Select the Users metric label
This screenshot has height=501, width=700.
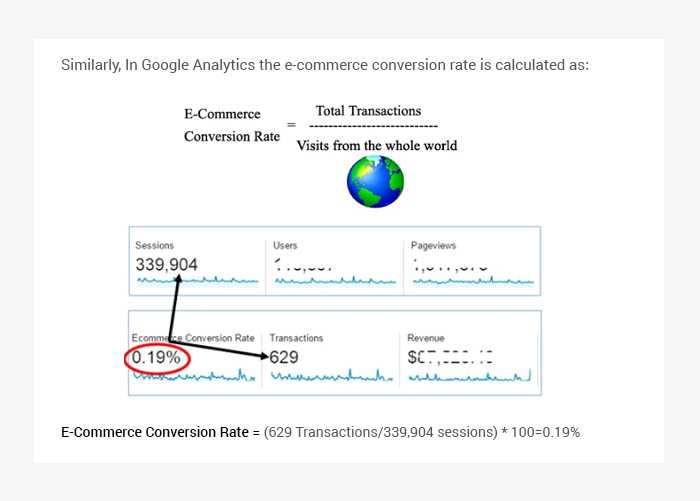pos(285,246)
